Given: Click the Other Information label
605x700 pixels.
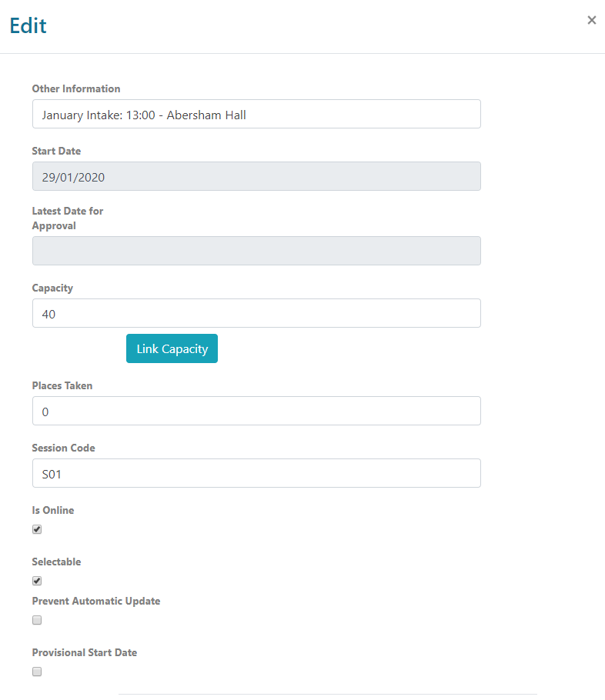Looking at the screenshot, I should tap(76, 88).
